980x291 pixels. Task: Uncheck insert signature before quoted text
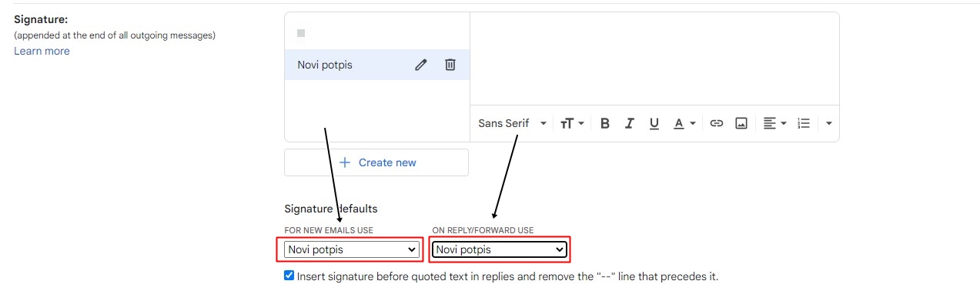click(x=289, y=276)
